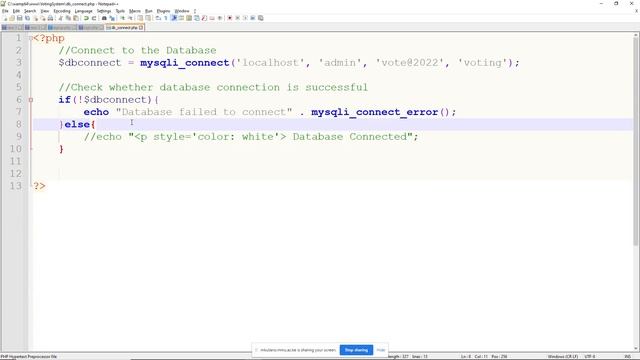Click the UTF-8 encoding status entry

point(590,357)
